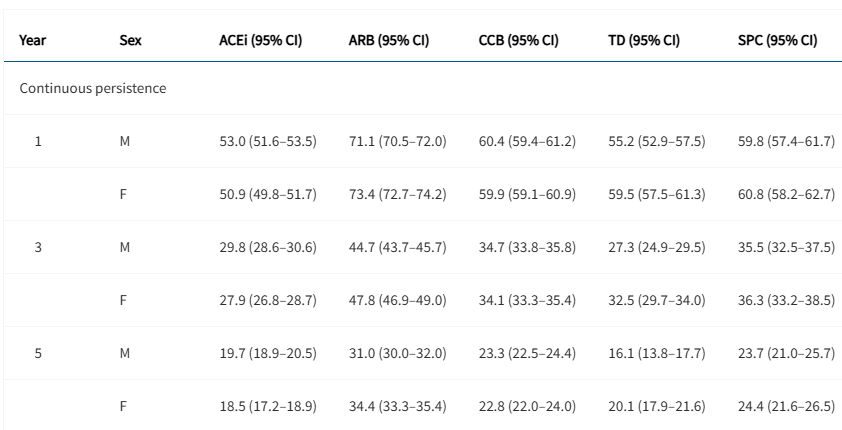The width and height of the screenshot is (842, 430).
Task: Click the Year column header
Action: click(x=34, y=41)
